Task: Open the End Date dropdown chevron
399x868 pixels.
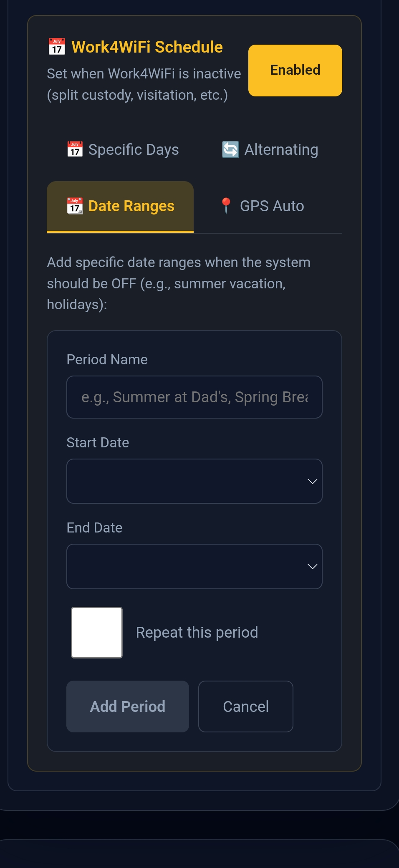Action: pyautogui.click(x=313, y=566)
